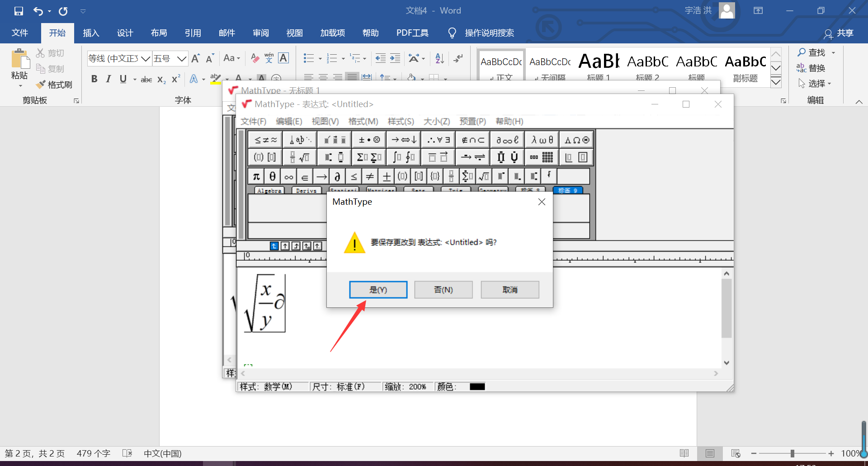The image size is (868, 466).
Task: Select the Derivs tab in MathType
Action: (x=307, y=190)
